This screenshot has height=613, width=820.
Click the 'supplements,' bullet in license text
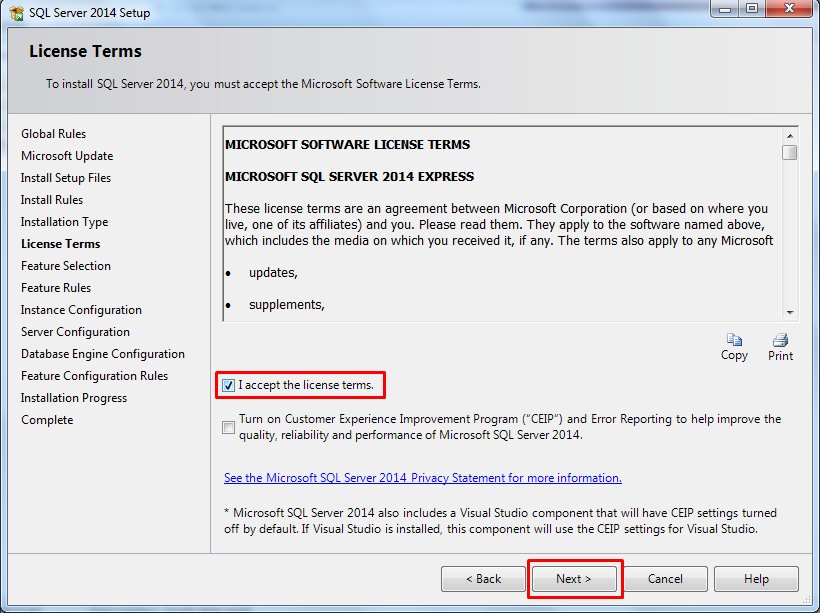pos(287,305)
